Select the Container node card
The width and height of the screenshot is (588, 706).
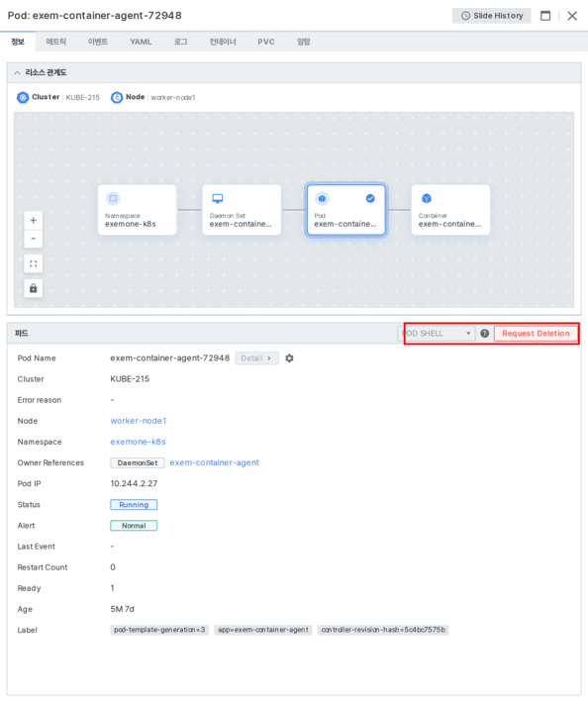coord(450,210)
